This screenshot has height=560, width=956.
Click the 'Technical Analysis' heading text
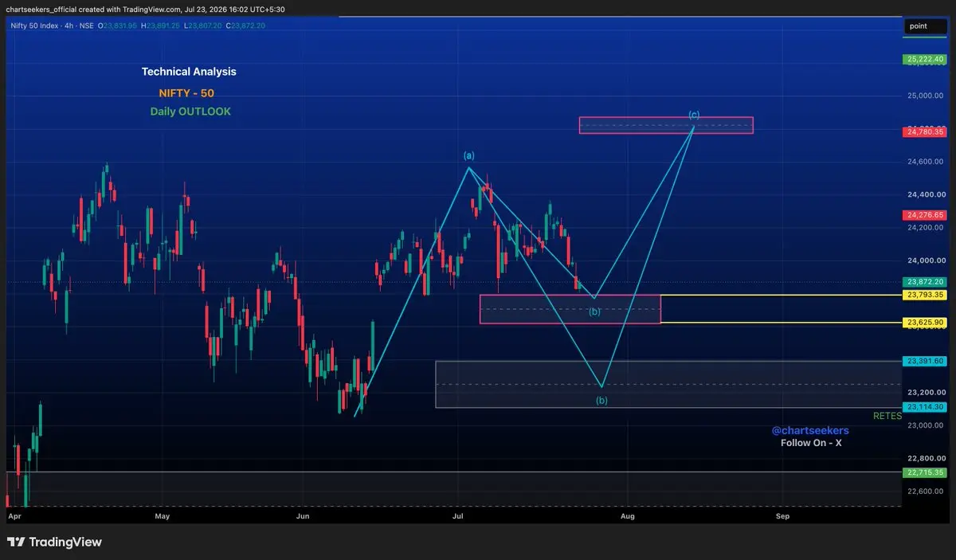(x=189, y=72)
